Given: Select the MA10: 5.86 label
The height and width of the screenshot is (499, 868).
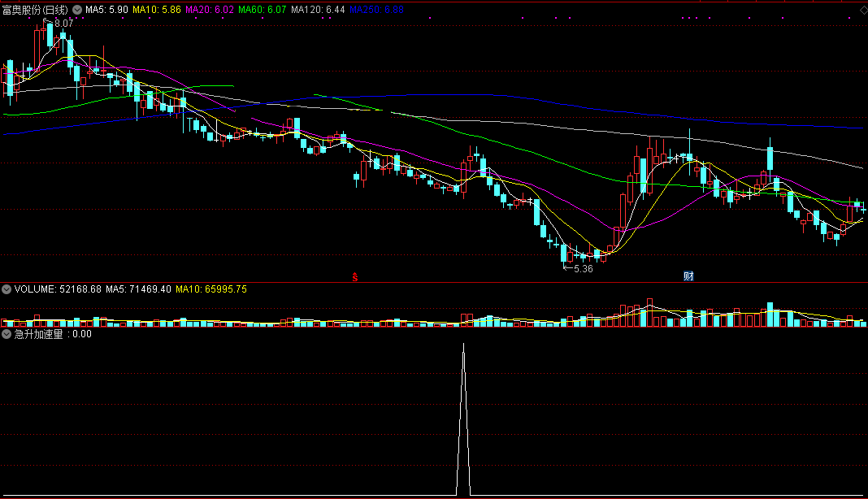Looking at the screenshot, I should 157,10.
